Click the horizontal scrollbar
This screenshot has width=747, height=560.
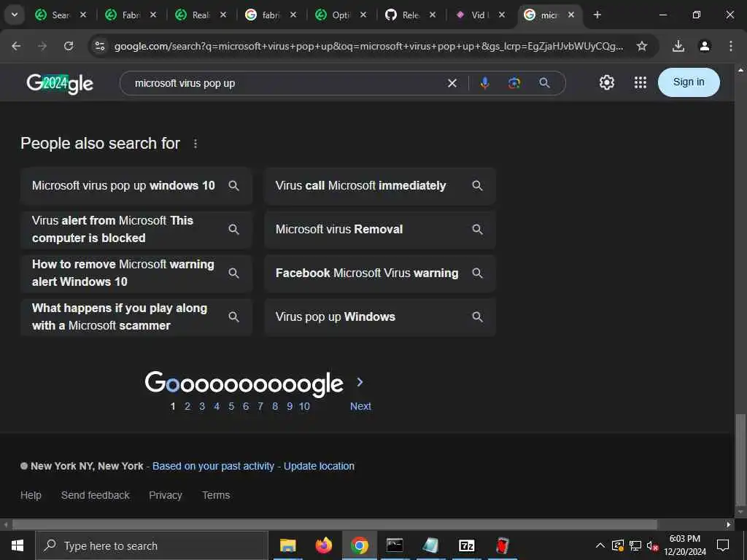pyautogui.click(x=334, y=525)
